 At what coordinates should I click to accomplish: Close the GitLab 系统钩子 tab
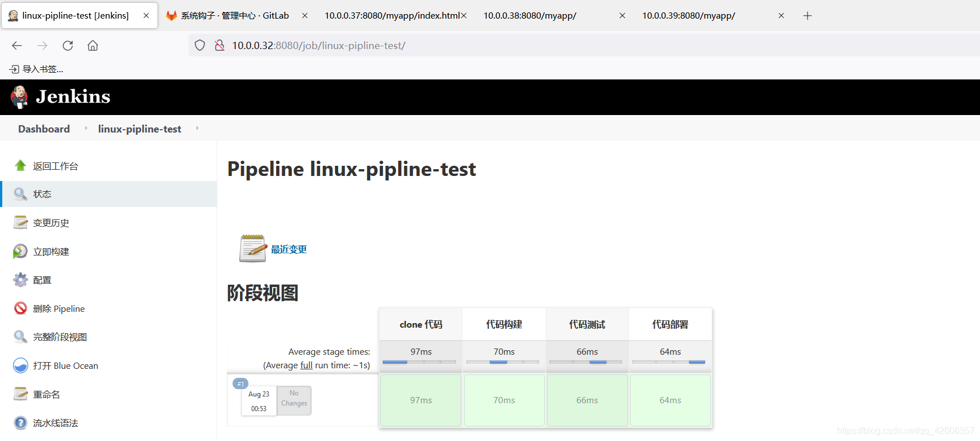(305, 16)
